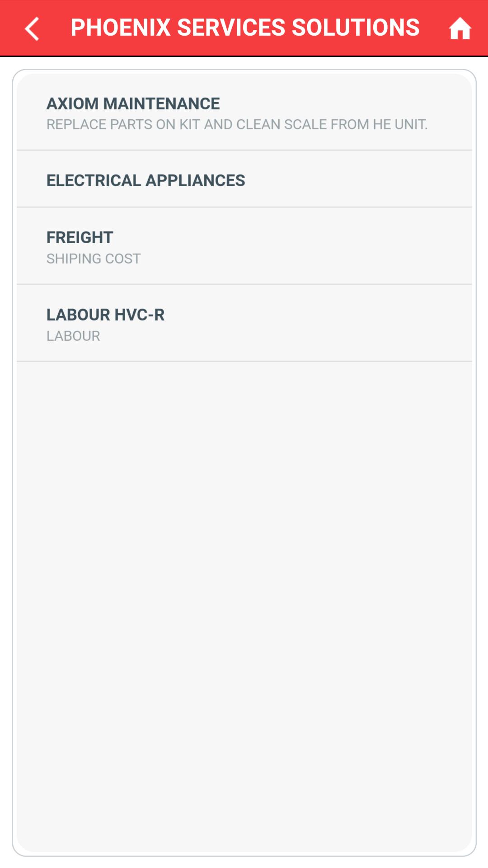The height and width of the screenshot is (868, 488).
Task: Select the Electrical Appliances entry
Action: (244, 180)
